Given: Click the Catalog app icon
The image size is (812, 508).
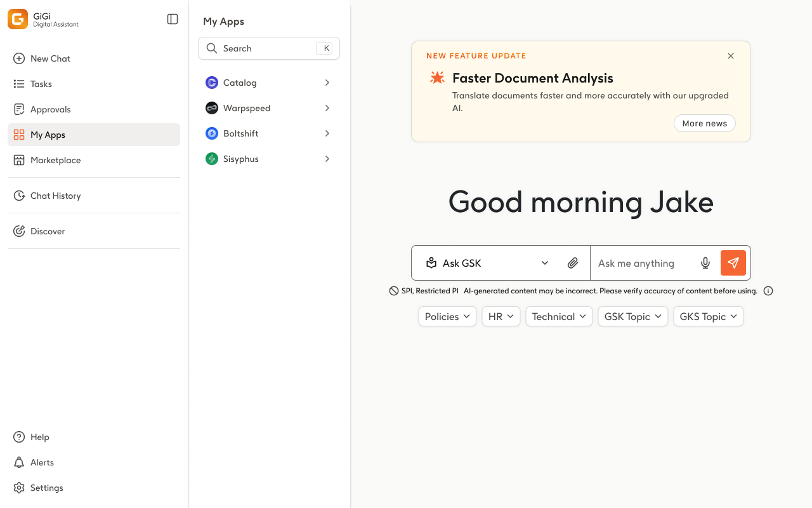Looking at the screenshot, I should tap(212, 83).
